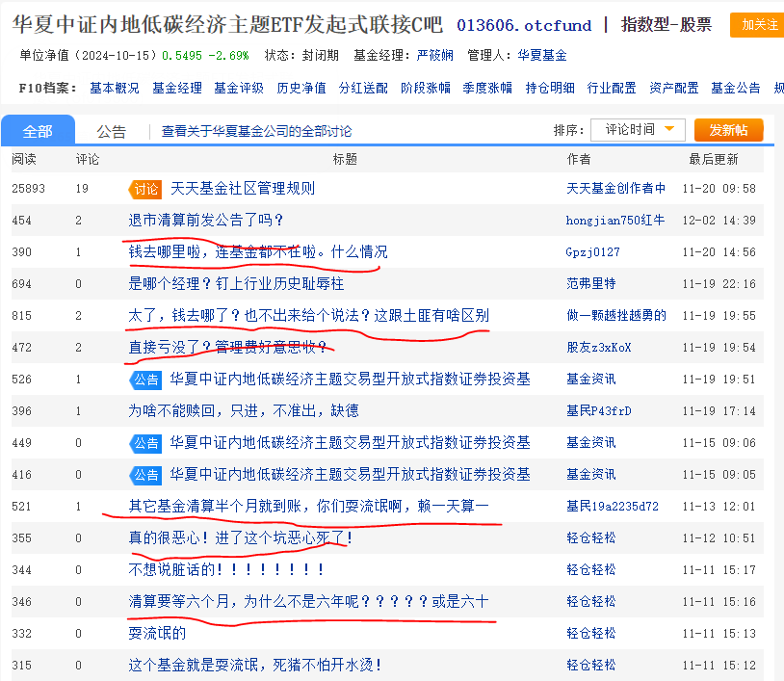Open the 分红送配 F10 link
The image size is (784, 681).
coord(363,88)
